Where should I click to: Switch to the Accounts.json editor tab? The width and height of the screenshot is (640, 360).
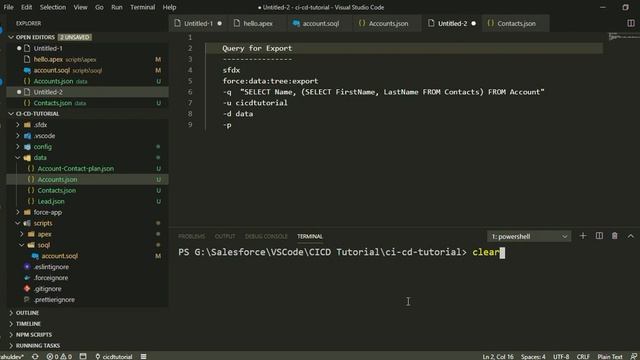pos(388,23)
